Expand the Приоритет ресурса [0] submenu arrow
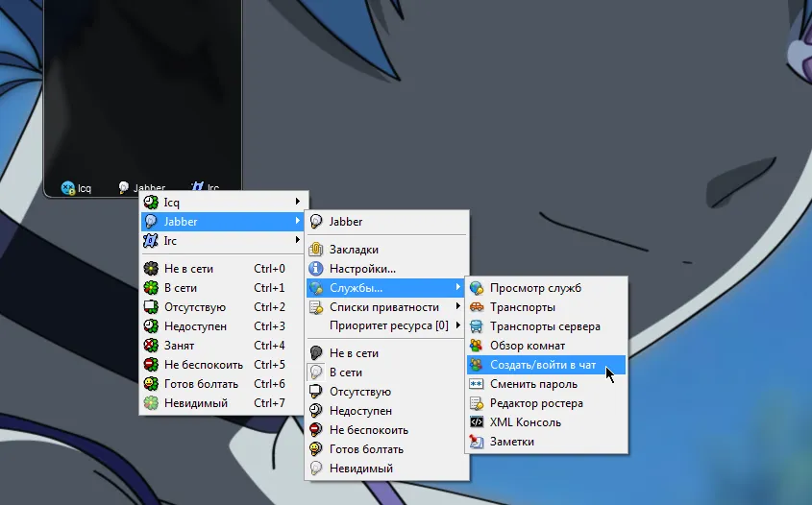This screenshot has width=812, height=505. (x=457, y=325)
